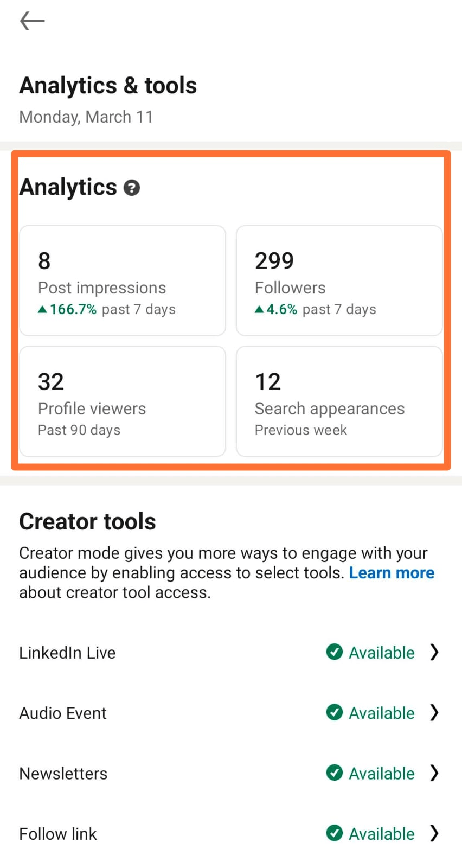Click the green check icon beside LinkedIn Live
462x868 pixels.
click(335, 653)
